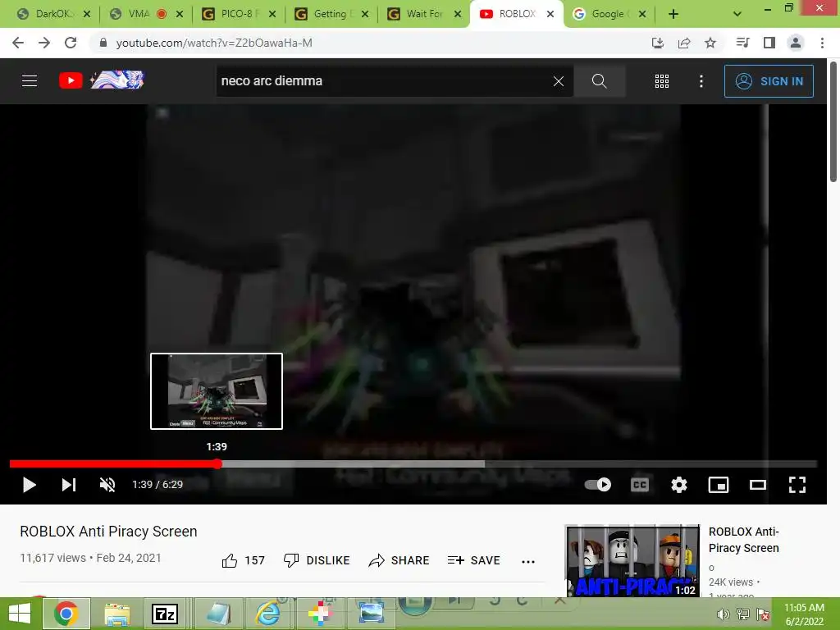
Task: Enable miniplayer mode
Action: [719, 485]
